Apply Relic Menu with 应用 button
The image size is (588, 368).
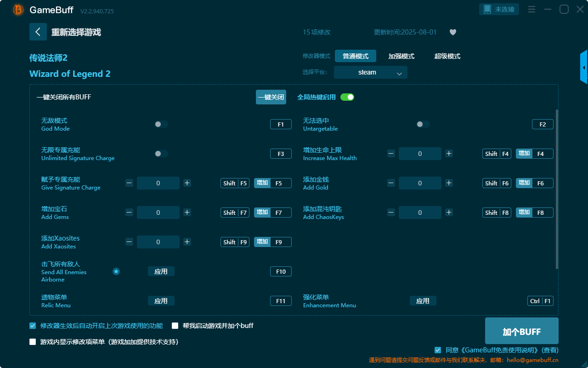[161, 301]
